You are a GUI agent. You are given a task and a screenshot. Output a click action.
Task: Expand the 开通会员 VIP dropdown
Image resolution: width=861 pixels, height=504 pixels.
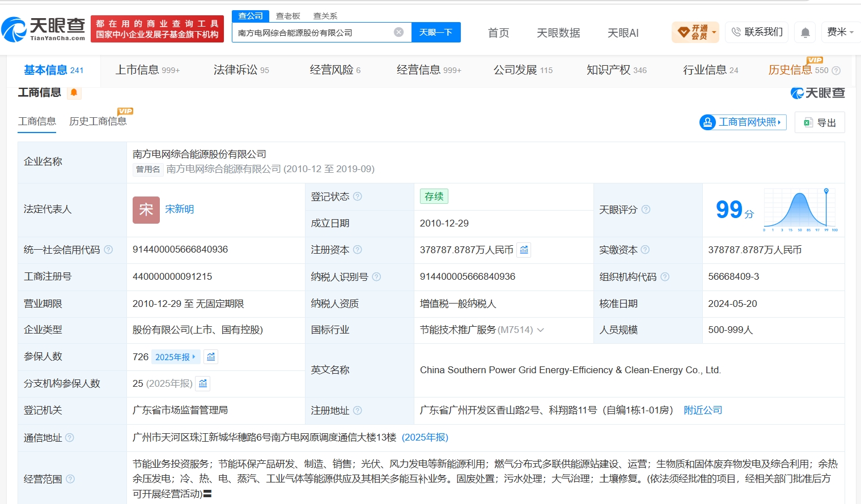click(695, 32)
